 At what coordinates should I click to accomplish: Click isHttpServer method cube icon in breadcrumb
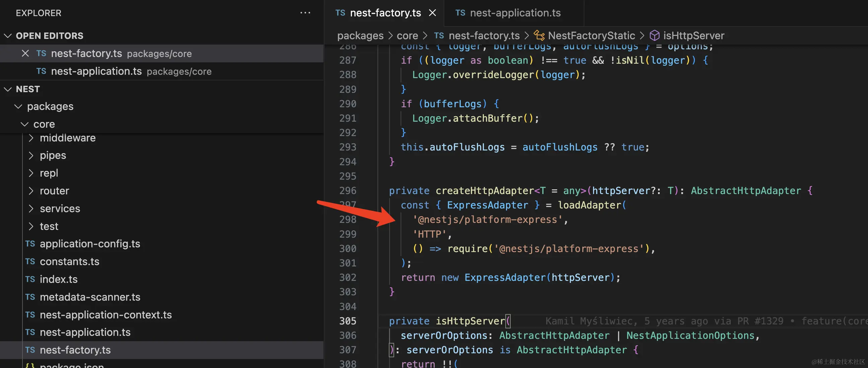click(x=654, y=36)
